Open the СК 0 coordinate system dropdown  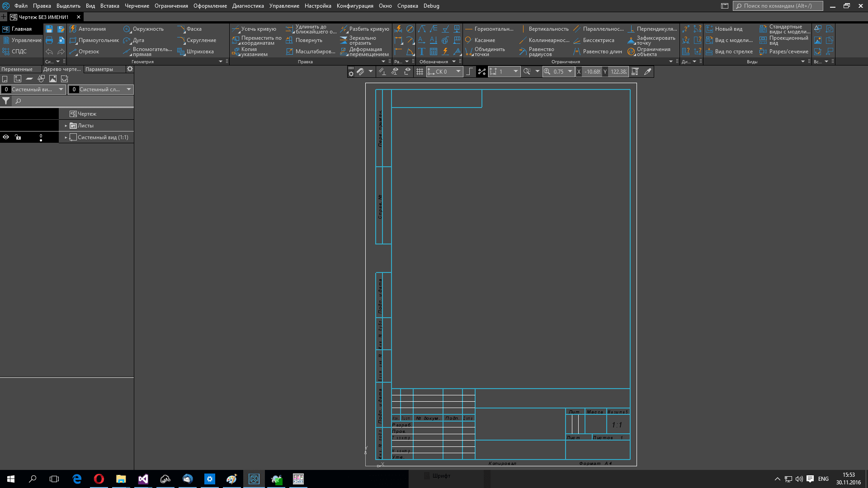[458, 71]
